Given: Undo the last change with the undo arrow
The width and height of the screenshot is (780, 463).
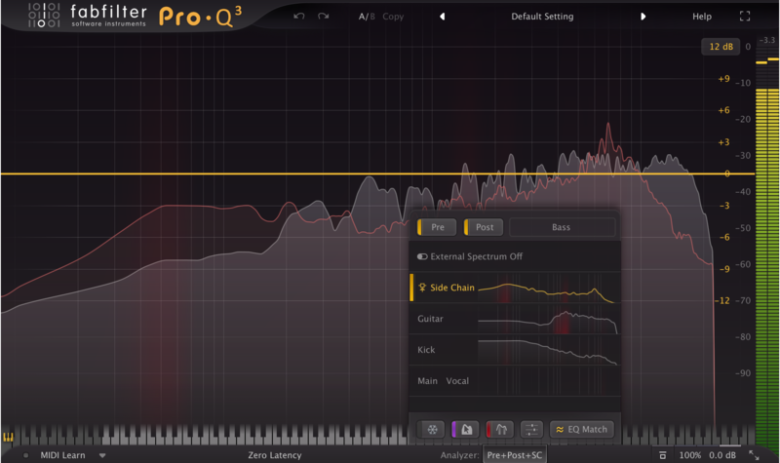Looking at the screenshot, I should (299, 16).
